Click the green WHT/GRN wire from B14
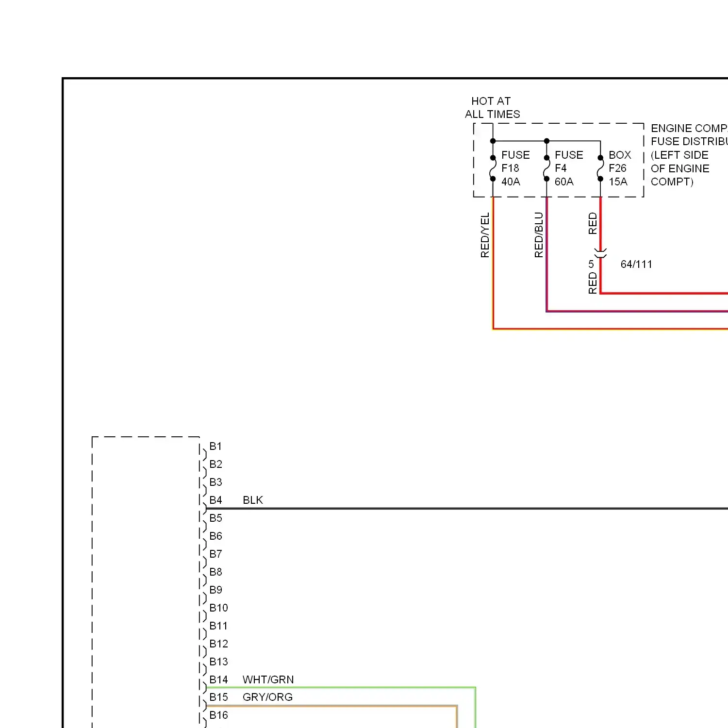 tap(341, 688)
